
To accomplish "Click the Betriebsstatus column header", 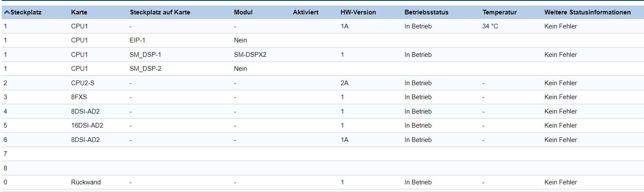I will (x=426, y=12).
